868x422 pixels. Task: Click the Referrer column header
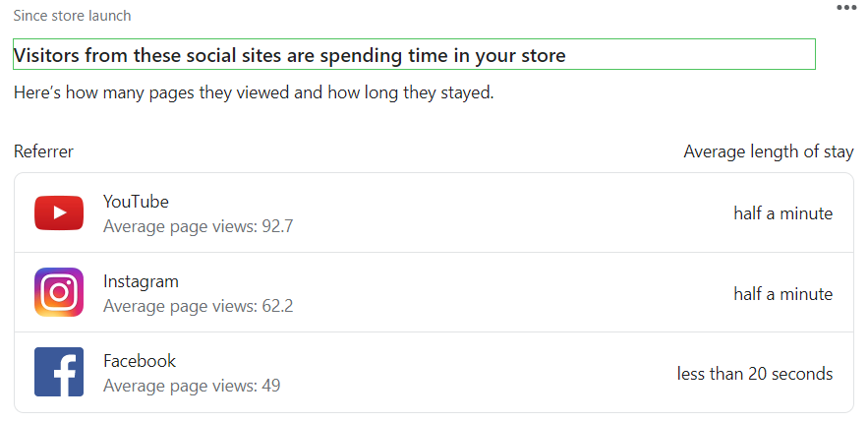[x=43, y=151]
